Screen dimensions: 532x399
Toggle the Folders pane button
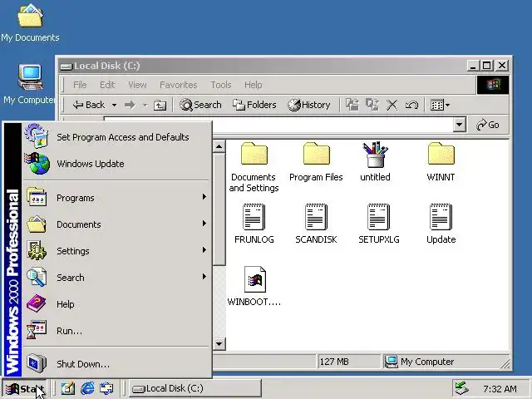pyautogui.click(x=254, y=105)
